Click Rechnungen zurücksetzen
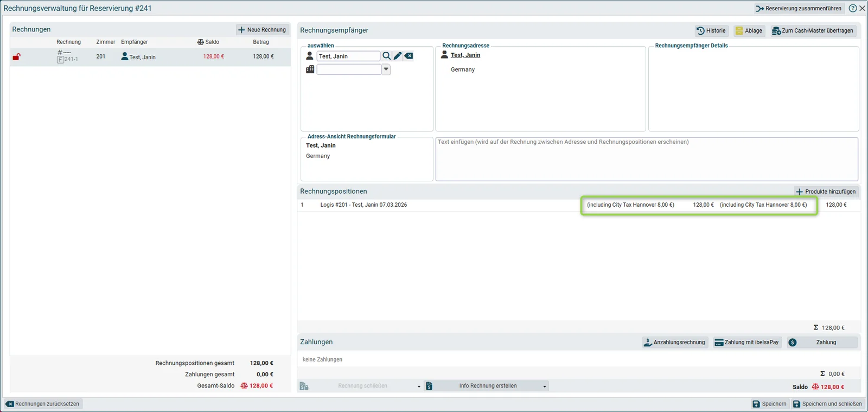 [43, 404]
